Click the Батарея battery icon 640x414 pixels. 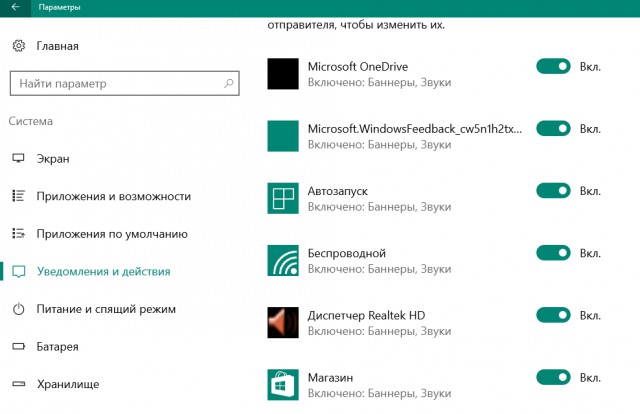(19, 347)
